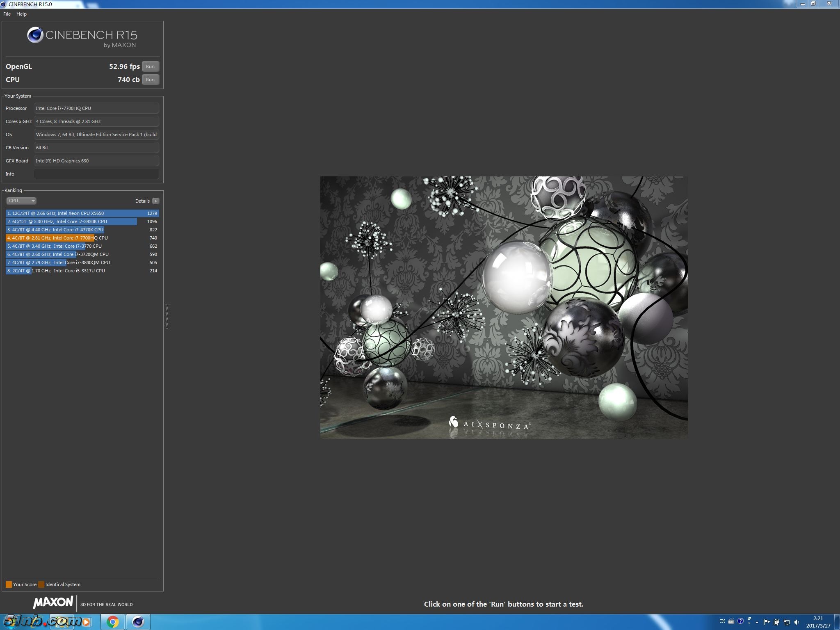Select ranking row Intel Core i7-4770K
The width and height of the screenshot is (840, 630).
tap(82, 230)
